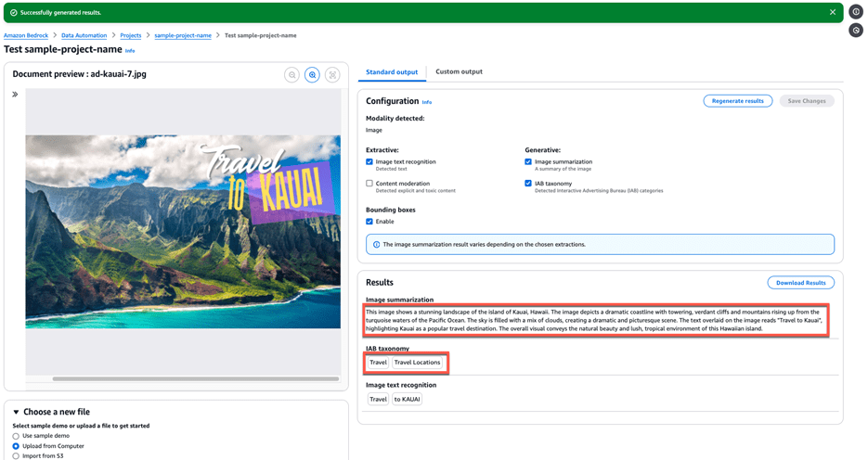
Task: Dismiss the green success notification banner
Action: tap(833, 13)
